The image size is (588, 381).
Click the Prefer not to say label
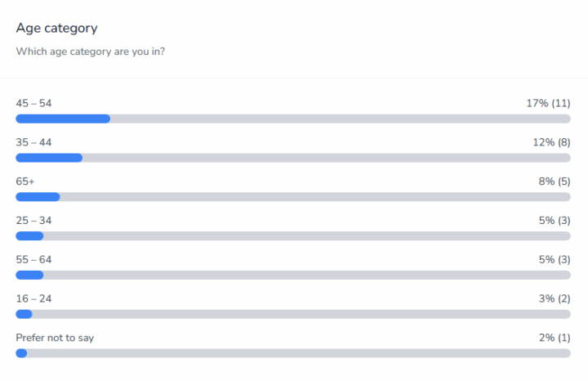coord(55,338)
